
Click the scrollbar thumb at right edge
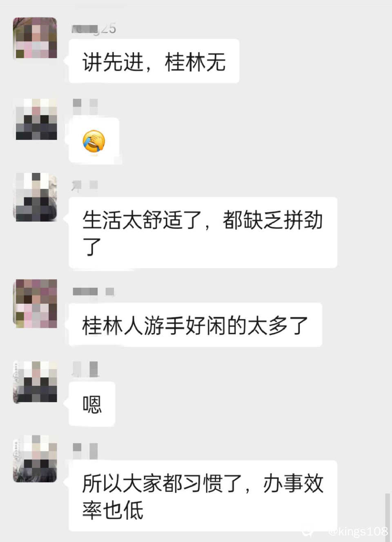click(387, 517)
